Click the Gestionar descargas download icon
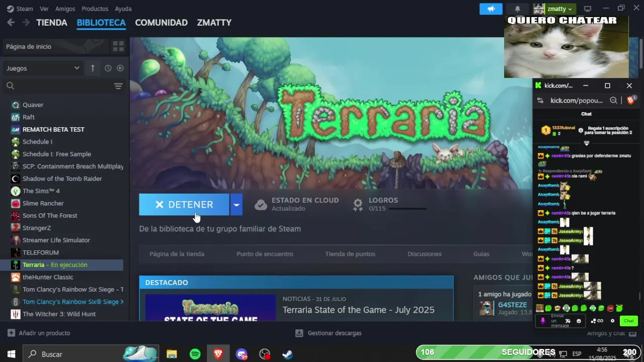The width and height of the screenshot is (644, 362). point(299,333)
